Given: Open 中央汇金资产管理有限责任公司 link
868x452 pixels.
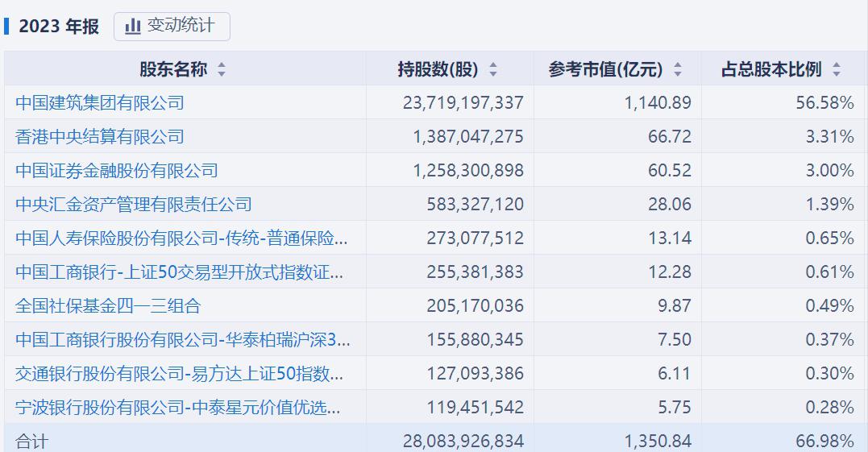Looking at the screenshot, I should 134,204.
